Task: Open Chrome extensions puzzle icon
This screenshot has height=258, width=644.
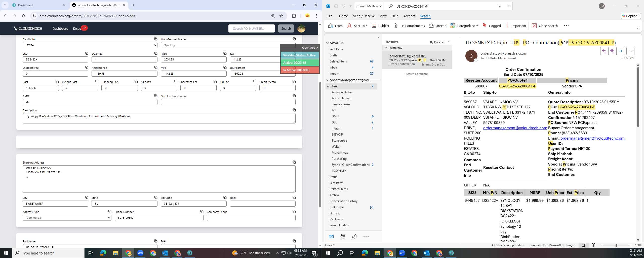Action: 294,16
